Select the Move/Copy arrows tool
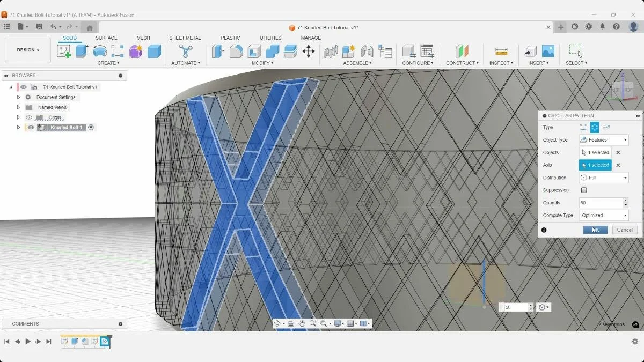Screen dimensions: 644x362 tap(308, 51)
